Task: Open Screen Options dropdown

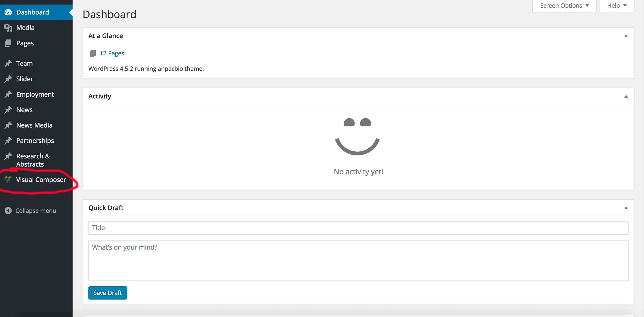Action: [x=564, y=5]
